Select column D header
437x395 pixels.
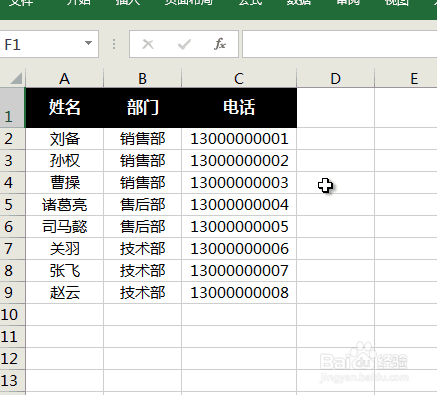click(x=336, y=79)
